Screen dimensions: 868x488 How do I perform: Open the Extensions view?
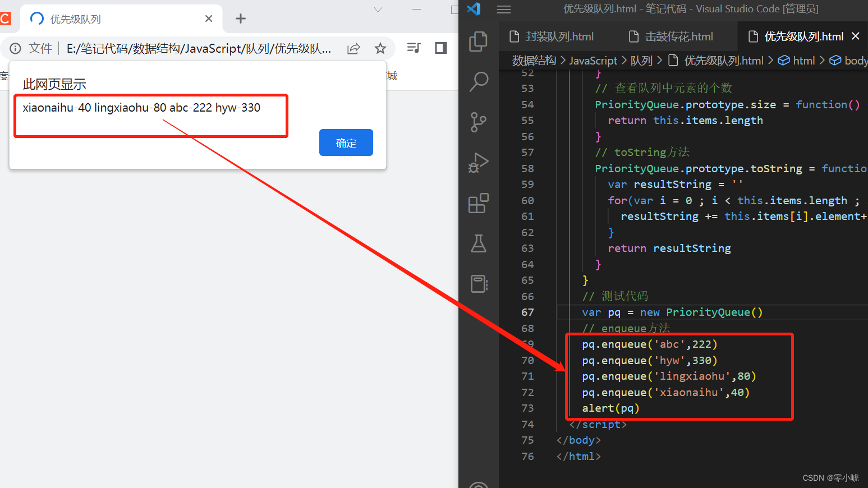478,203
